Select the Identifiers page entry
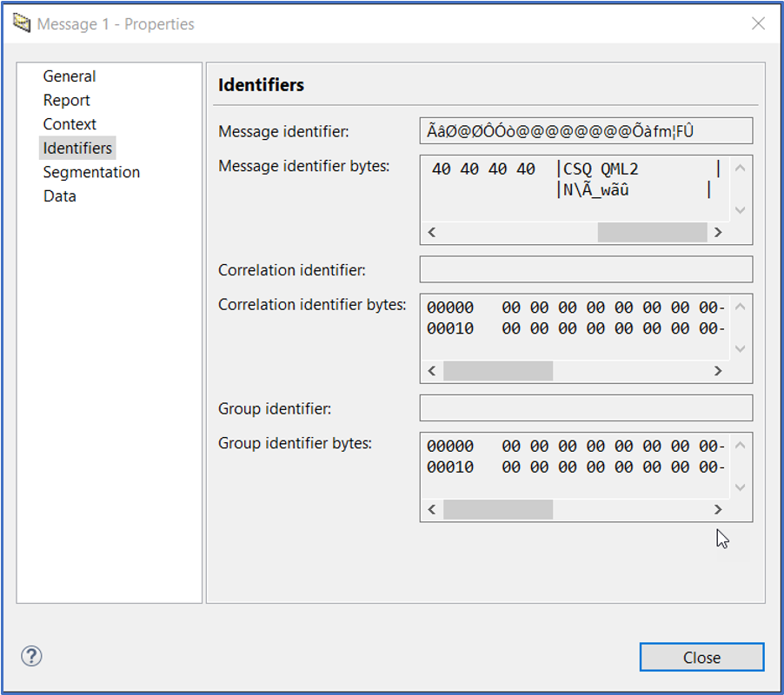Viewport: 784px width, 695px height. click(x=77, y=149)
